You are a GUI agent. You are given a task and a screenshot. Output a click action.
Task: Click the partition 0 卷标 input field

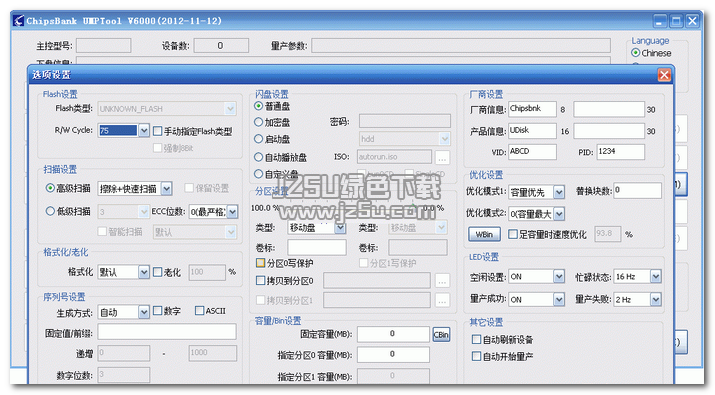point(316,248)
